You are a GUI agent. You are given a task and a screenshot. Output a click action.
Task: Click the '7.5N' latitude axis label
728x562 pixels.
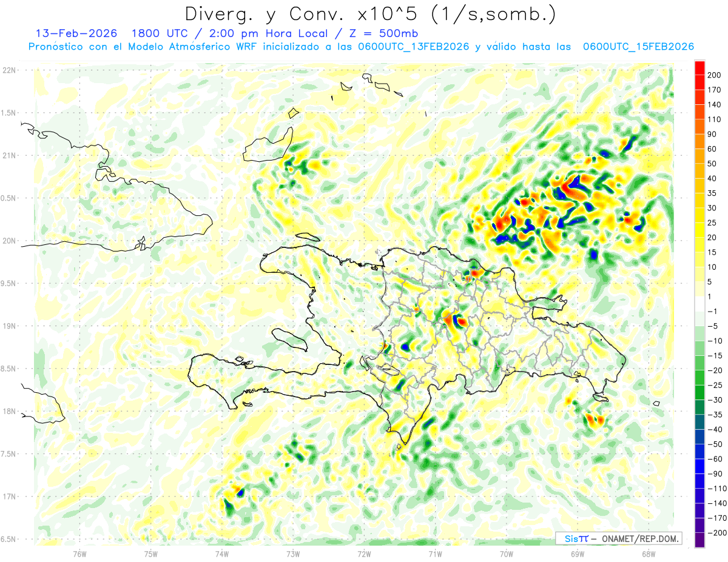[9, 454]
